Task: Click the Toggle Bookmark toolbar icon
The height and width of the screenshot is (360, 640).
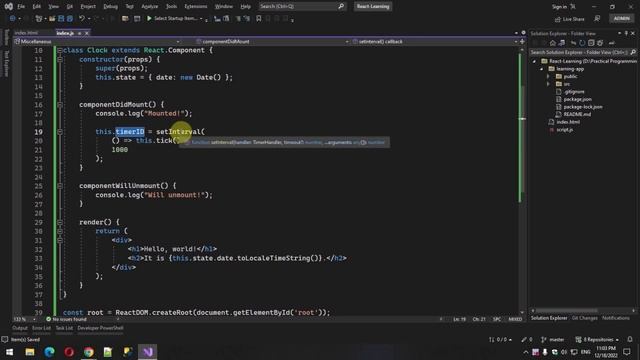Action: tap(259, 19)
